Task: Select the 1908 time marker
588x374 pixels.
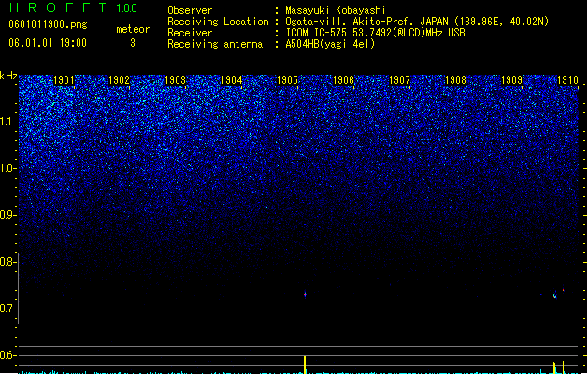Action: coord(455,80)
